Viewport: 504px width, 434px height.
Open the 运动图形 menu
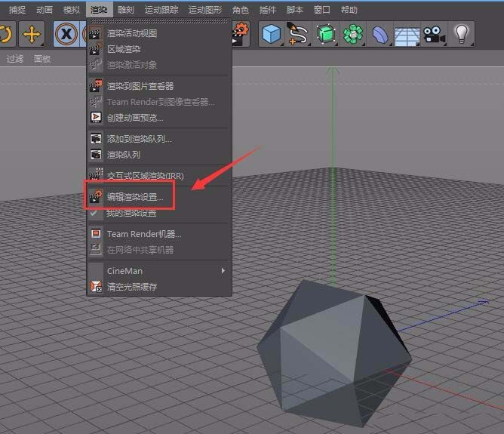point(205,10)
